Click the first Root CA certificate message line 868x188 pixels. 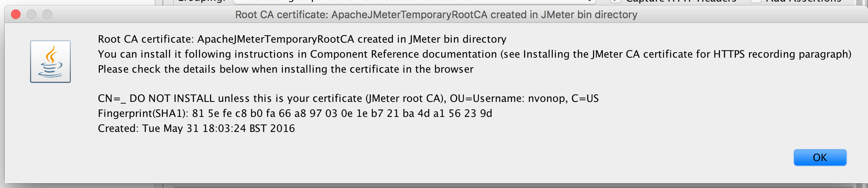click(x=302, y=39)
